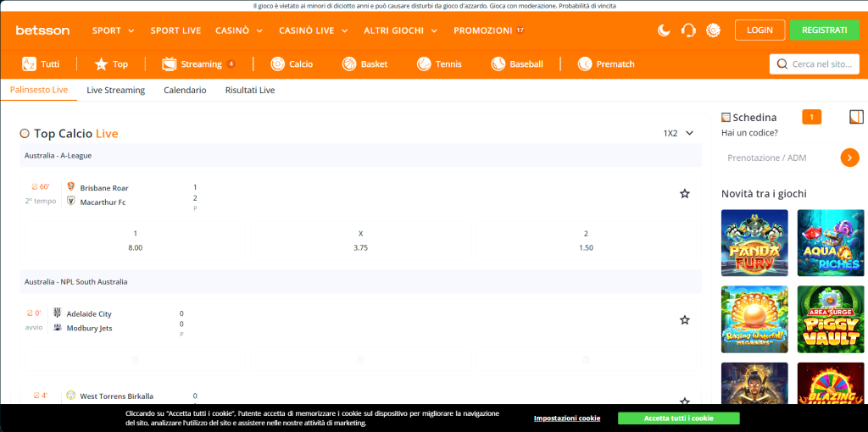Switch to Palinsesto Live tab
Screen dimensions: 868x432
click(39, 90)
